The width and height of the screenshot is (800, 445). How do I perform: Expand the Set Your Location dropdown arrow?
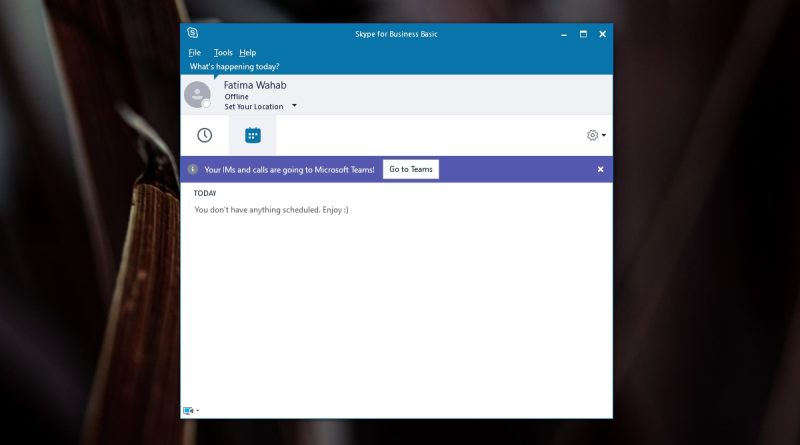[294, 106]
